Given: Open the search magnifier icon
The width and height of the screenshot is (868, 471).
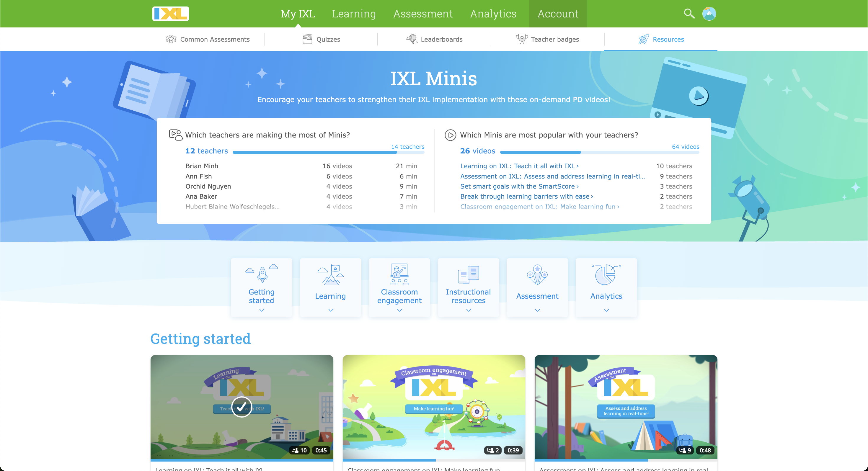Looking at the screenshot, I should [689, 14].
